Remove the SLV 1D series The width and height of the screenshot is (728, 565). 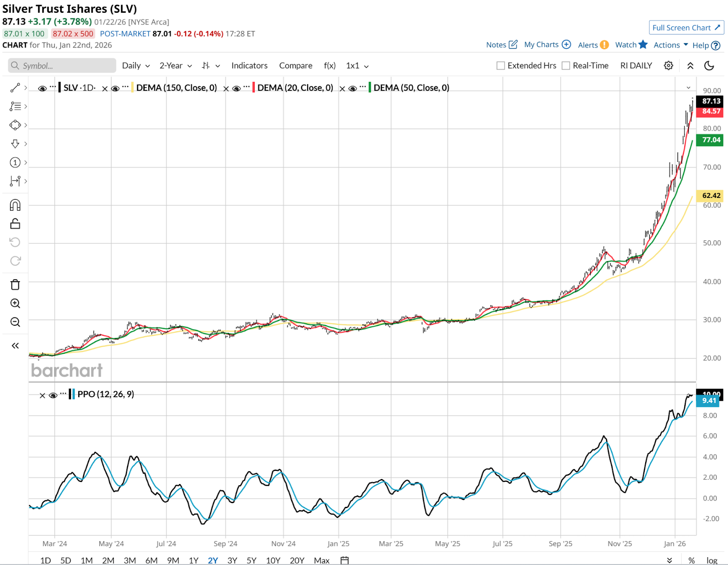point(105,88)
